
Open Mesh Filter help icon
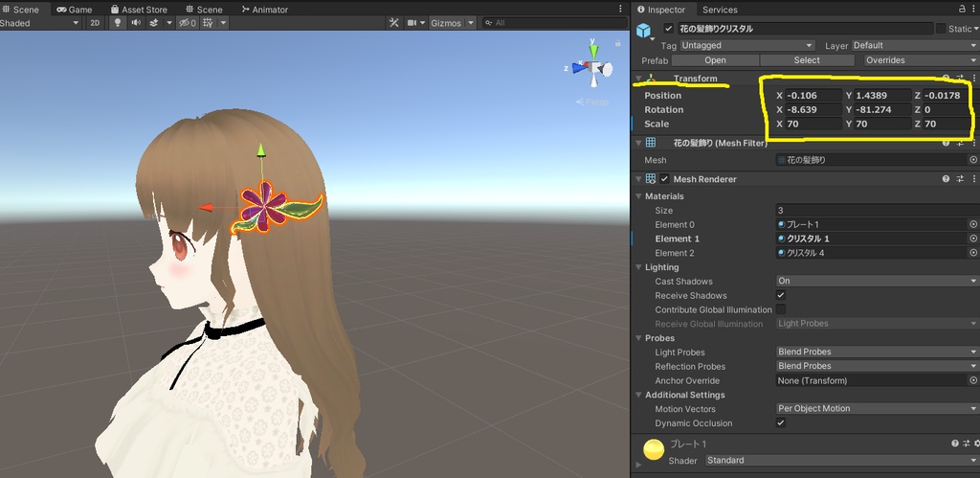(946, 144)
